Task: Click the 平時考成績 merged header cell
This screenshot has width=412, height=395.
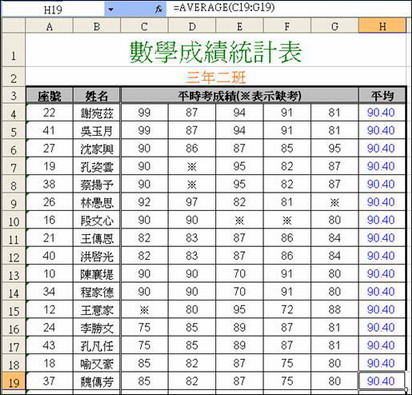Action: [x=240, y=96]
